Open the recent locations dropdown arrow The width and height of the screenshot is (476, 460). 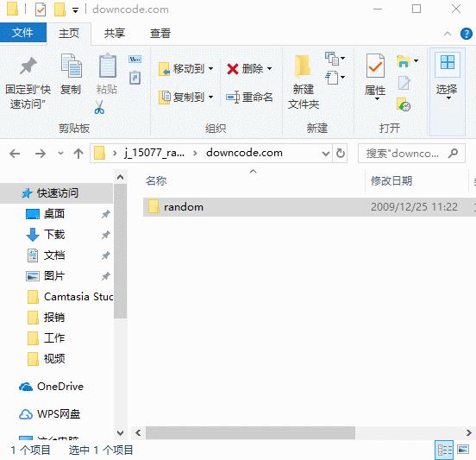(60, 153)
